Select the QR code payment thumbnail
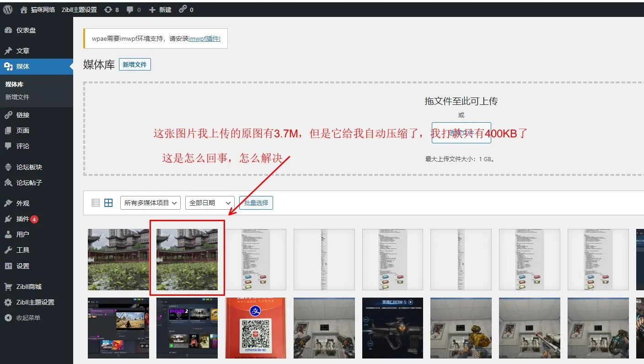The width and height of the screenshot is (644, 364). 256,328
